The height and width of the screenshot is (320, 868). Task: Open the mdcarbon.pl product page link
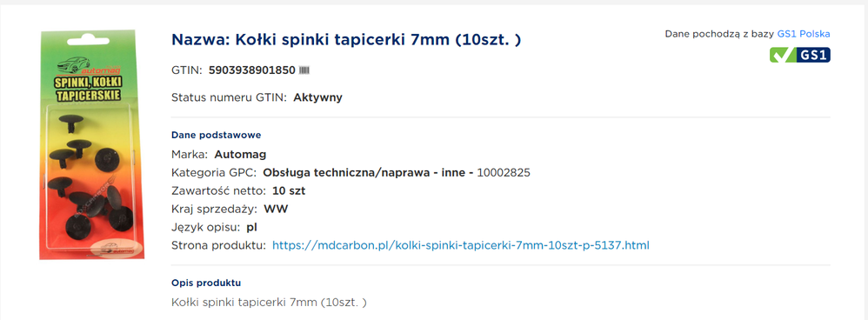pyautogui.click(x=461, y=244)
